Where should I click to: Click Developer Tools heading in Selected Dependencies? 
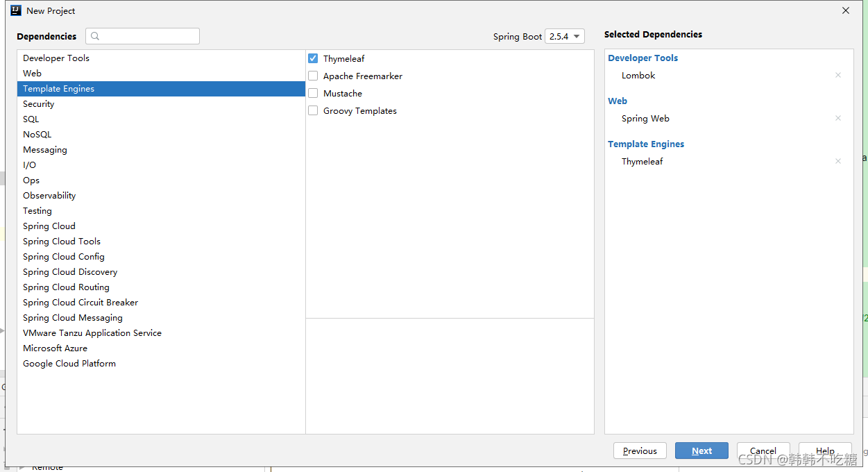coord(643,58)
